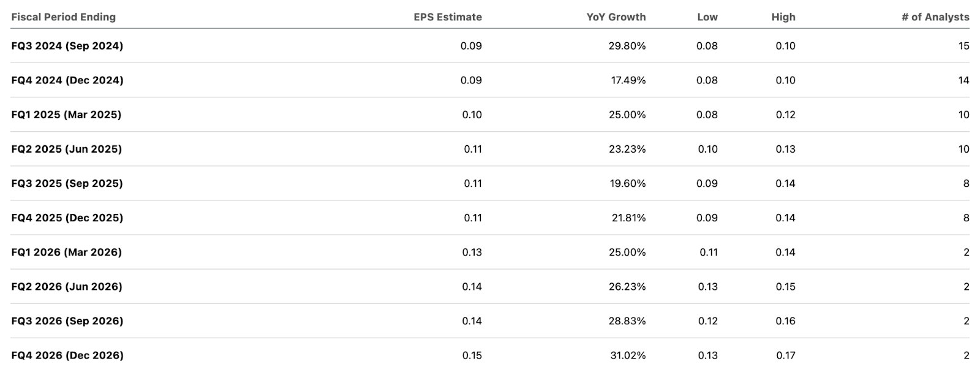Viewport: 980px width, 380px height.
Task: Click the YoY Growth column header
Action: pos(616,17)
